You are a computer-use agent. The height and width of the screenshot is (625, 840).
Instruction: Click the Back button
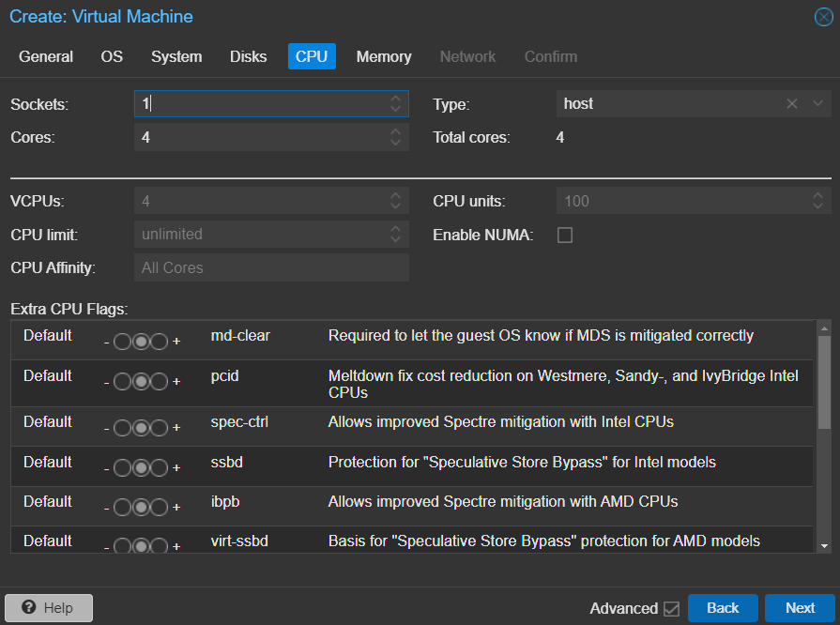pos(723,608)
